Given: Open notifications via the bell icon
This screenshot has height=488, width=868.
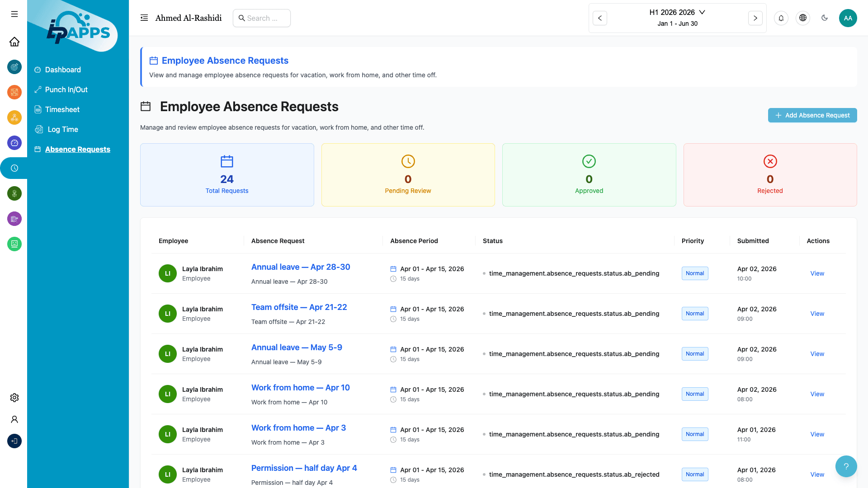Looking at the screenshot, I should (781, 18).
